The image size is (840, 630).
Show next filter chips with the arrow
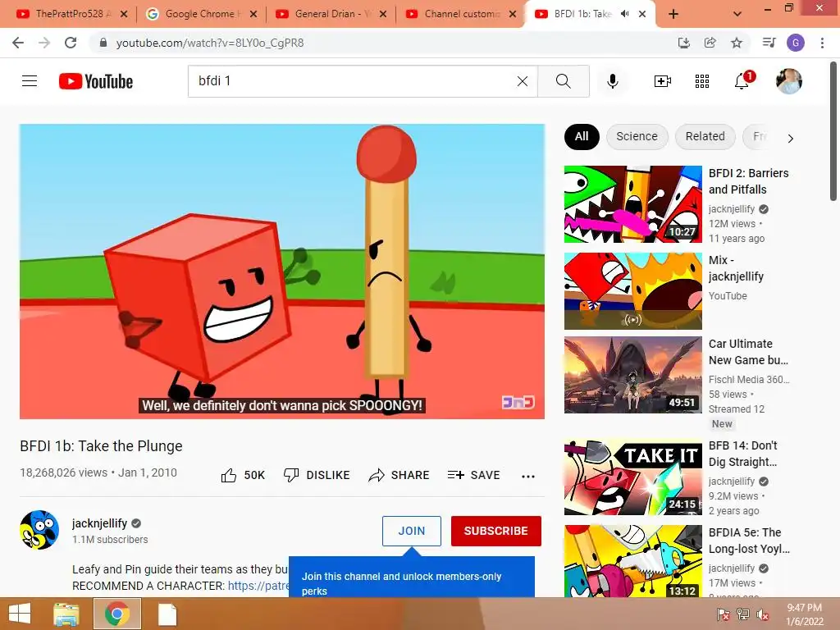tap(790, 138)
